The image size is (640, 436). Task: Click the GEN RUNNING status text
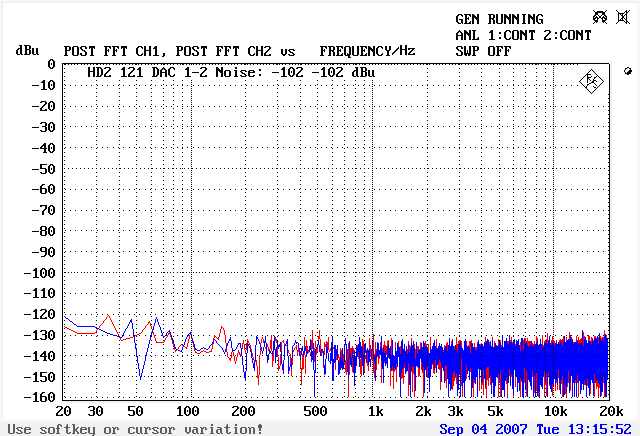tap(499, 19)
